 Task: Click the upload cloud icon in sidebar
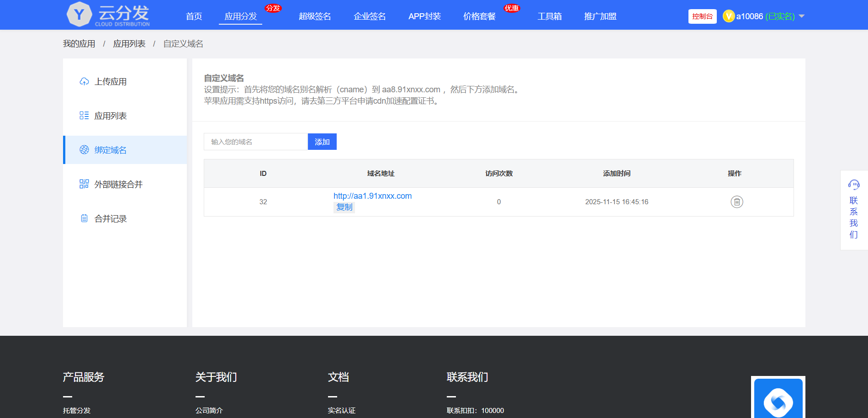click(x=84, y=82)
